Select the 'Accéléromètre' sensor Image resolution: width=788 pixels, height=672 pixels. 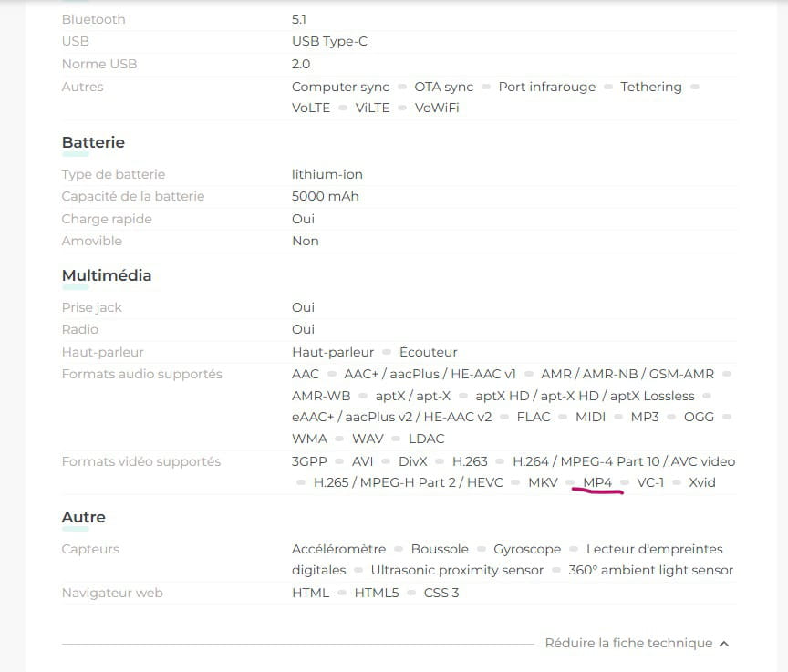[x=338, y=549]
